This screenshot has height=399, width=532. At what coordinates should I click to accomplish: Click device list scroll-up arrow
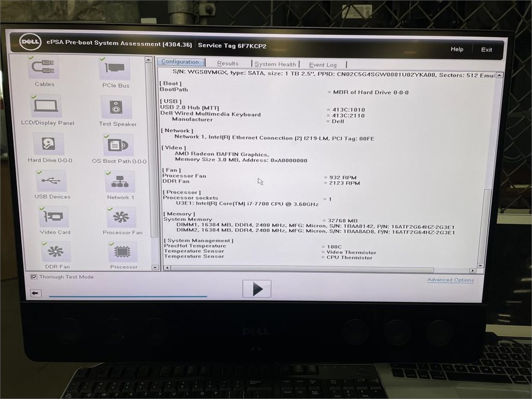148,60
